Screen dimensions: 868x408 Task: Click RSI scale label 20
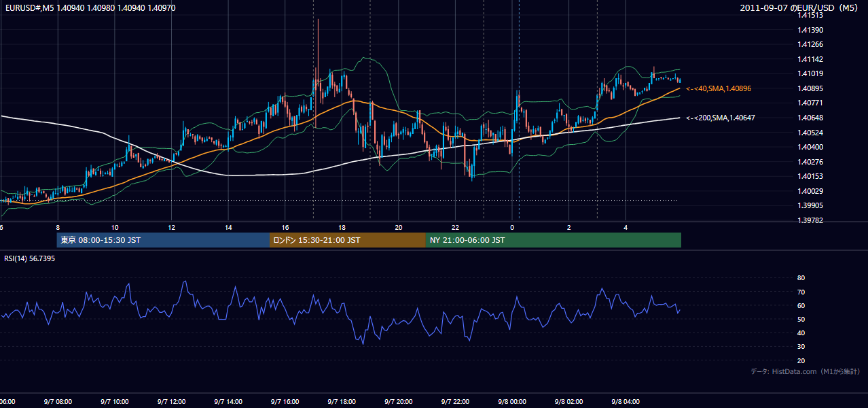(801, 360)
